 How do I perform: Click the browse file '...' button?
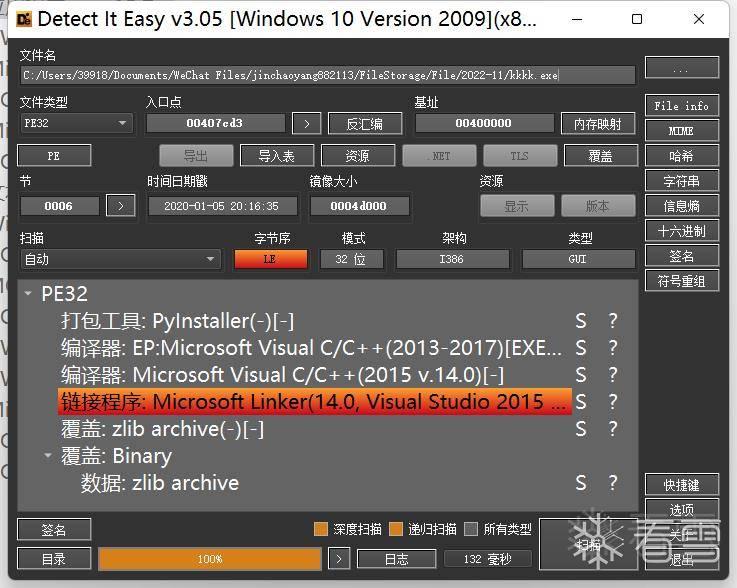tap(682, 69)
